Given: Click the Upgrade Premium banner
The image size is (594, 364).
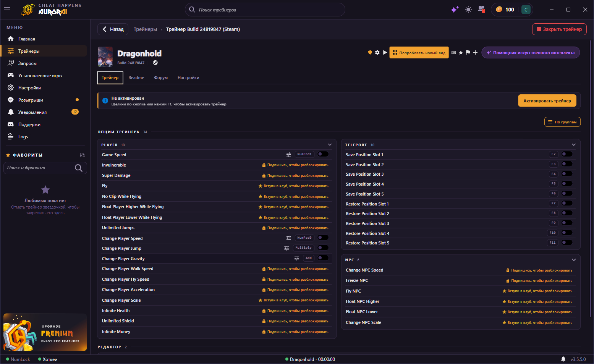Looking at the screenshot, I should click(45, 332).
